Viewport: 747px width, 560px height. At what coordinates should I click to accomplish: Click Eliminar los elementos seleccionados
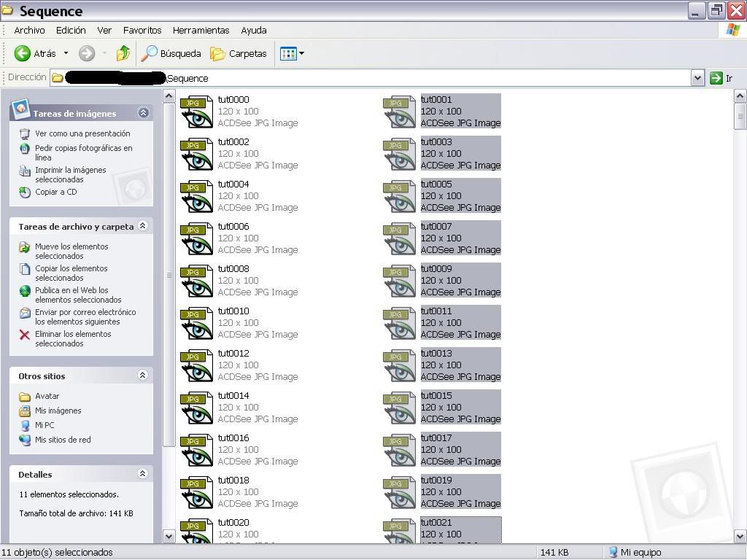pyautogui.click(x=73, y=339)
